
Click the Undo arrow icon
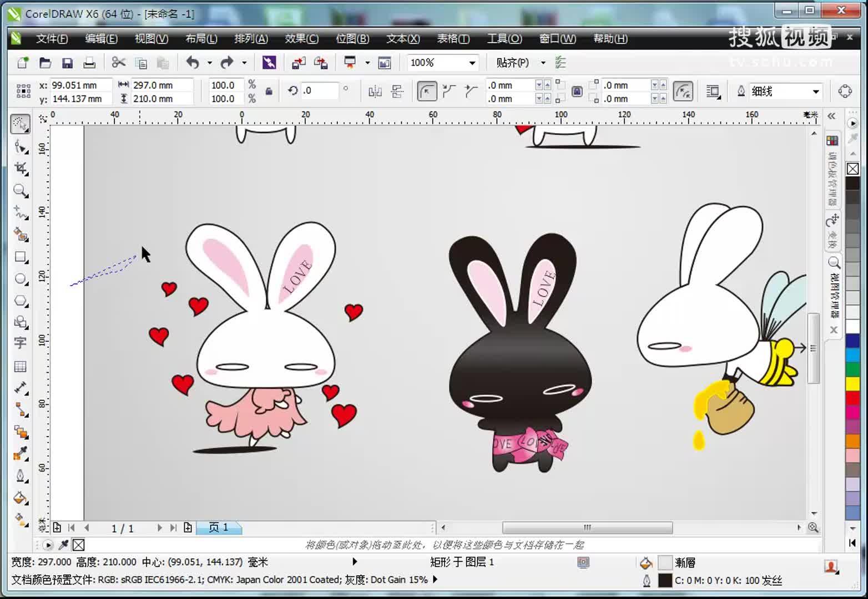point(193,63)
